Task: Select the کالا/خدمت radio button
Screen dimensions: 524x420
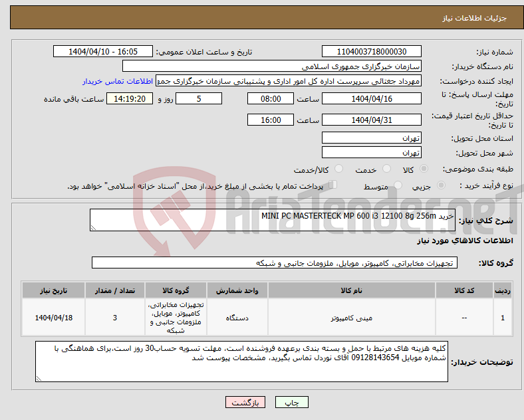Action: (338, 169)
